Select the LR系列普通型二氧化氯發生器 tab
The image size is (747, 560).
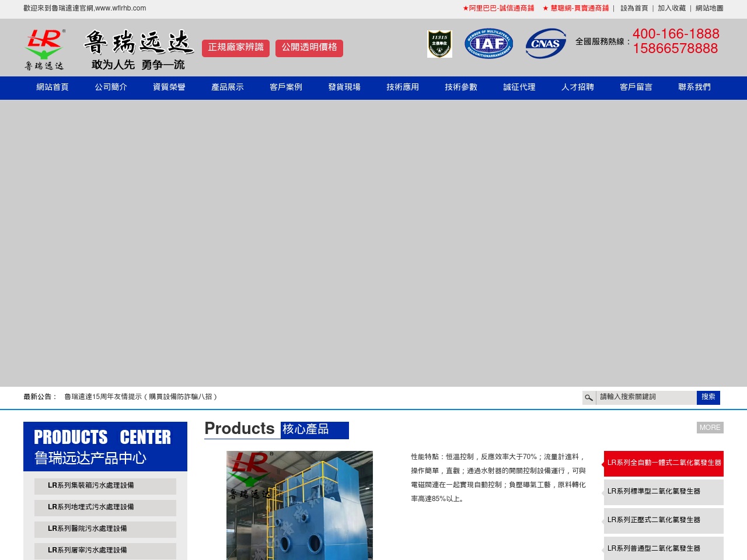[664, 548]
